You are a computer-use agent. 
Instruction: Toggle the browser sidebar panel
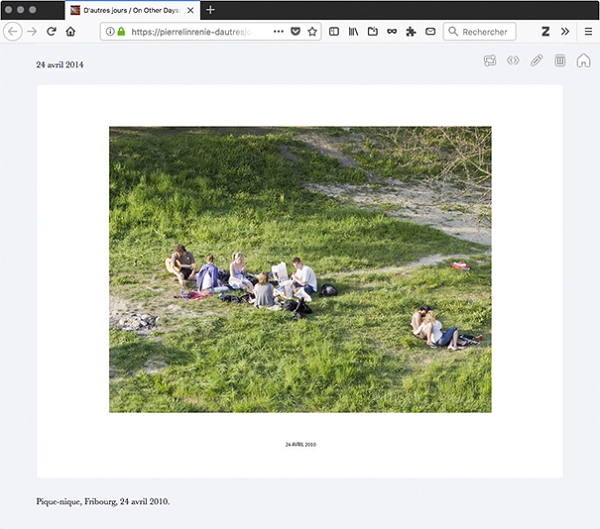tap(334, 32)
